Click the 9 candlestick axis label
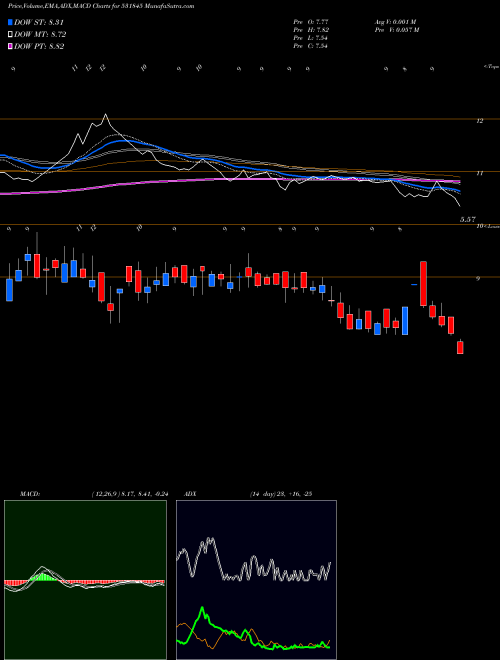Image resolution: width=500 pixels, height=660 pixels. pyautogui.click(x=478, y=278)
